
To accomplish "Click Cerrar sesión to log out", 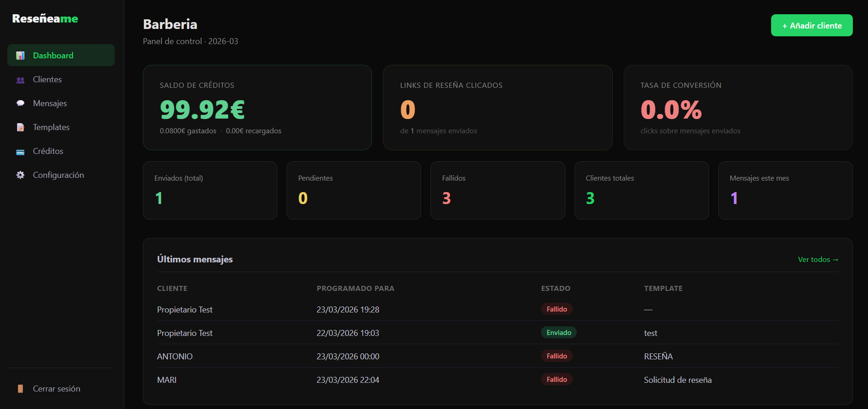I will point(61,388).
